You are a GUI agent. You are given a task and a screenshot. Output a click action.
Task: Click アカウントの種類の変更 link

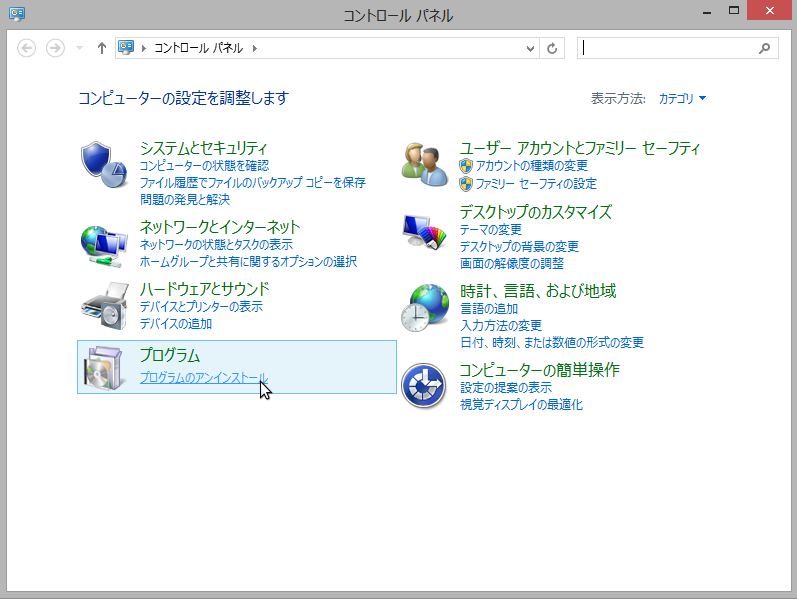click(x=532, y=166)
